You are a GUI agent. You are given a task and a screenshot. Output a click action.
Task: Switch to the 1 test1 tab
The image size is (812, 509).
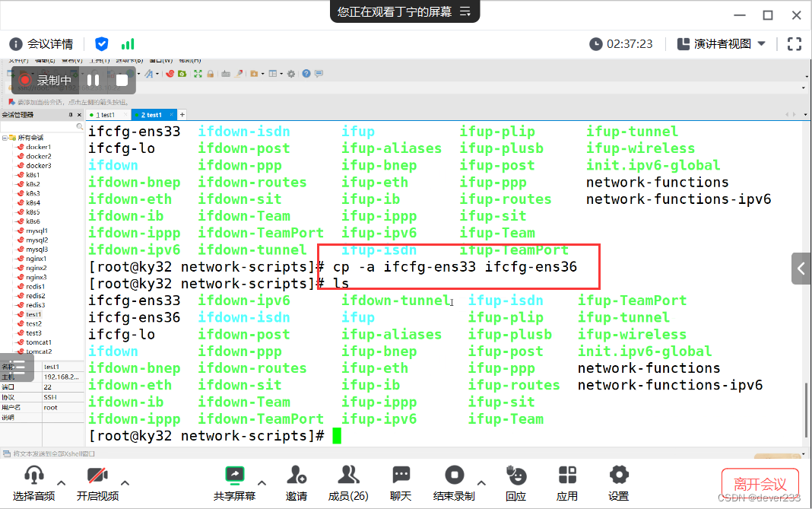tap(105, 114)
